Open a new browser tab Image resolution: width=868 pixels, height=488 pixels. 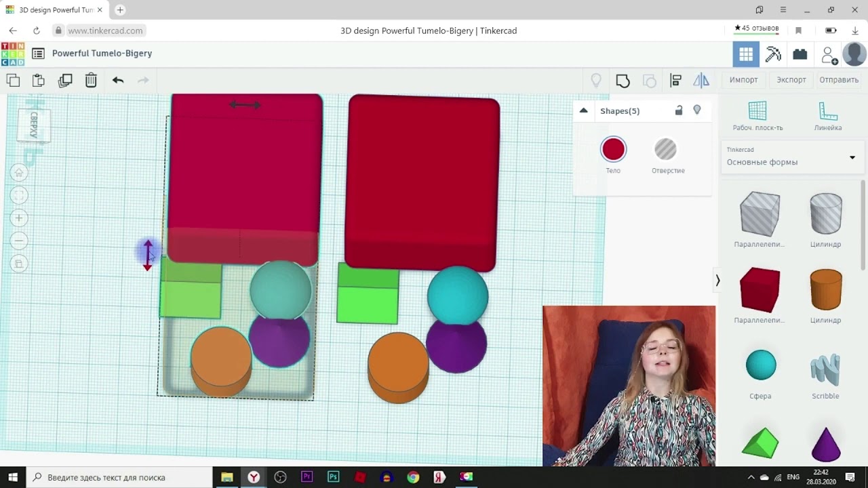click(120, 10)
